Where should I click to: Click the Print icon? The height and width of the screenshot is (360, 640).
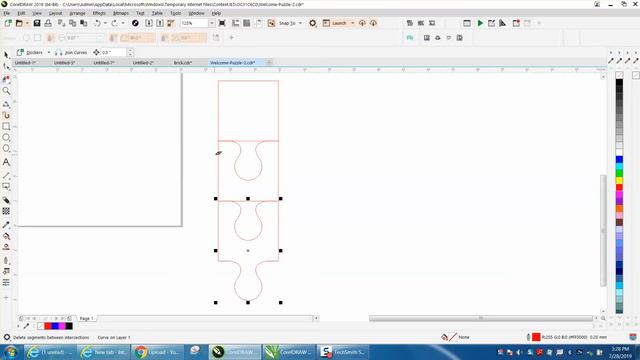click(x=48, y=23)
